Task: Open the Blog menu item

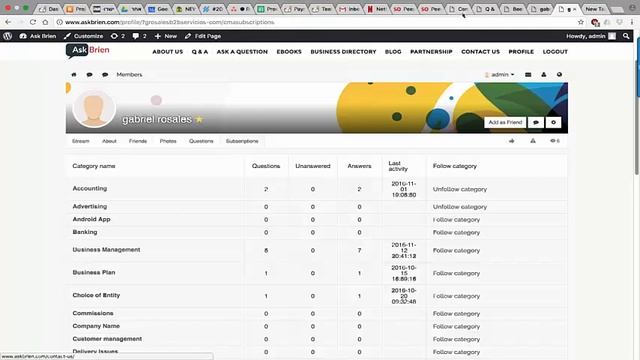Action: (393, 52)
